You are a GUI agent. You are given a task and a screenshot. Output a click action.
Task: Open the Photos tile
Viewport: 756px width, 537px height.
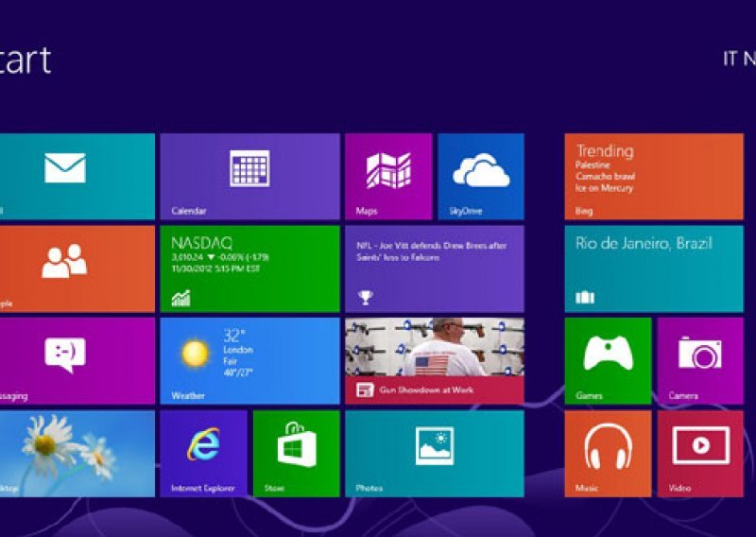tap(435, 454)
